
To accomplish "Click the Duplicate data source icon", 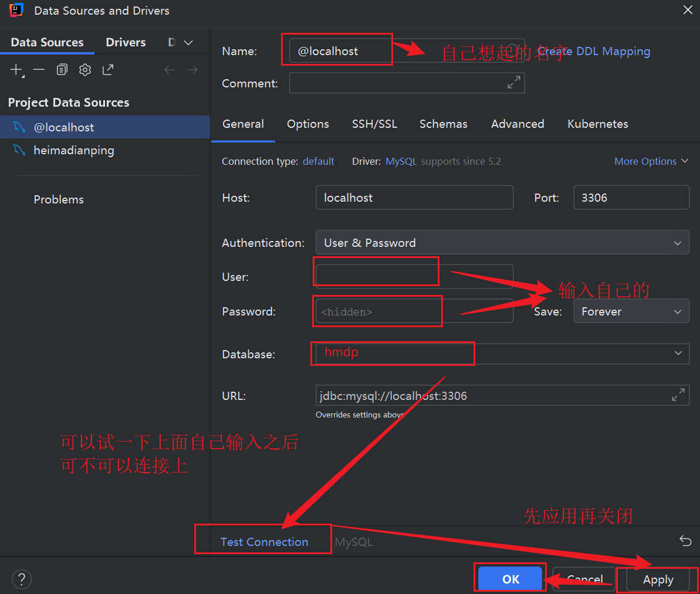I will (62, 70).
